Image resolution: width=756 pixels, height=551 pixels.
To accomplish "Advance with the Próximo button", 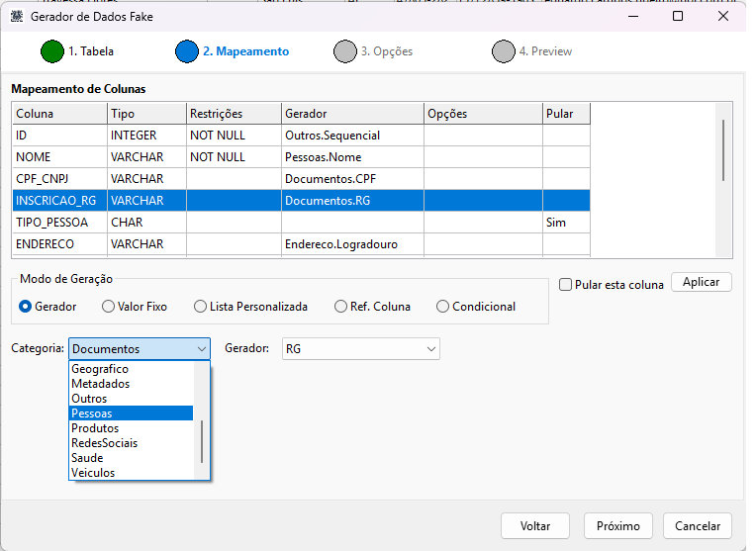I will click(618, 526).
